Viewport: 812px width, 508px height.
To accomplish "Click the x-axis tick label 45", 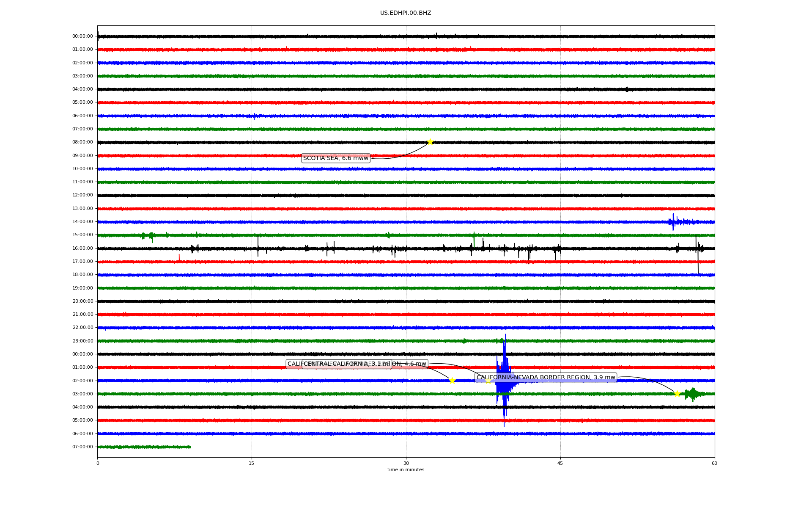I will 560,464.
